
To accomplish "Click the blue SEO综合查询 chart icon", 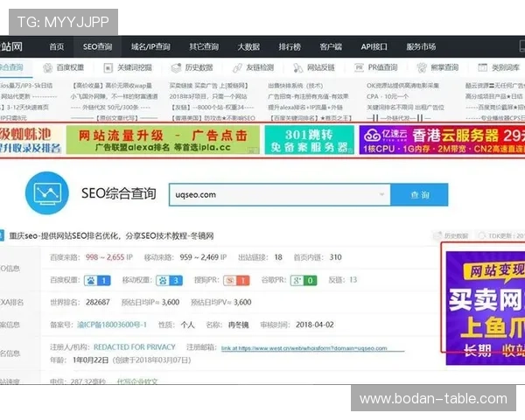I will (47, 193).
